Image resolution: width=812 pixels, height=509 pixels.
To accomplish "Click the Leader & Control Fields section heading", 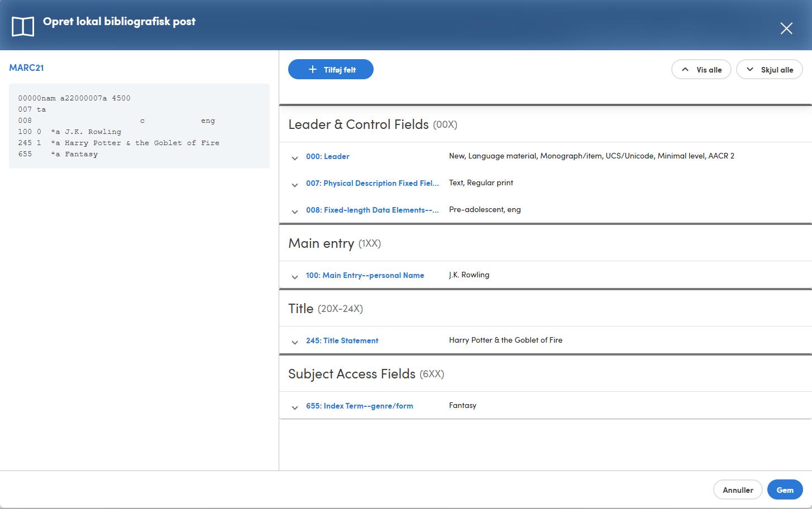I will (372, 124).
